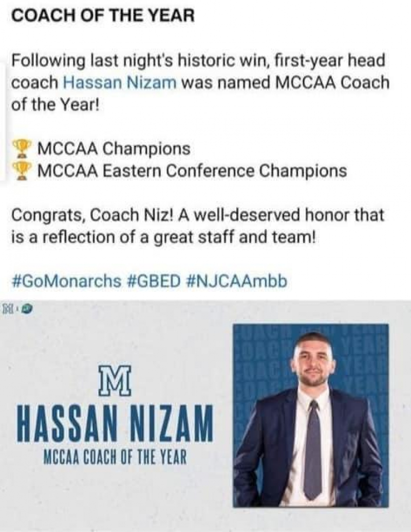
Task: Click the MCCAA COACH OF THE YEAR caption
Action: (116, 457)
